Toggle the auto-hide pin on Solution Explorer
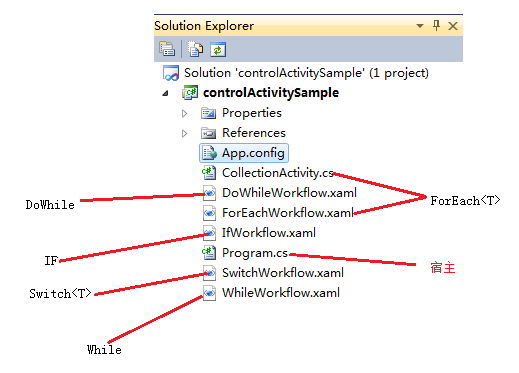The width and height of the screenshot is (519, 373). coord(436,25)
